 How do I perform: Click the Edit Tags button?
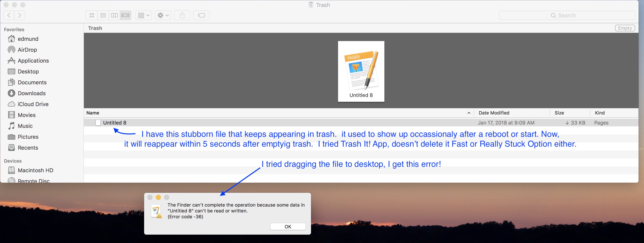click(201, 15)
